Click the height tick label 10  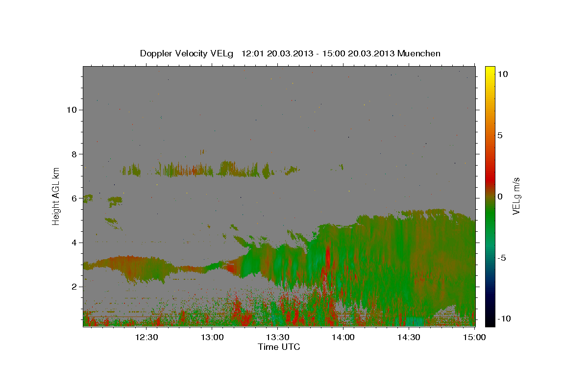(x=72, y=110)
